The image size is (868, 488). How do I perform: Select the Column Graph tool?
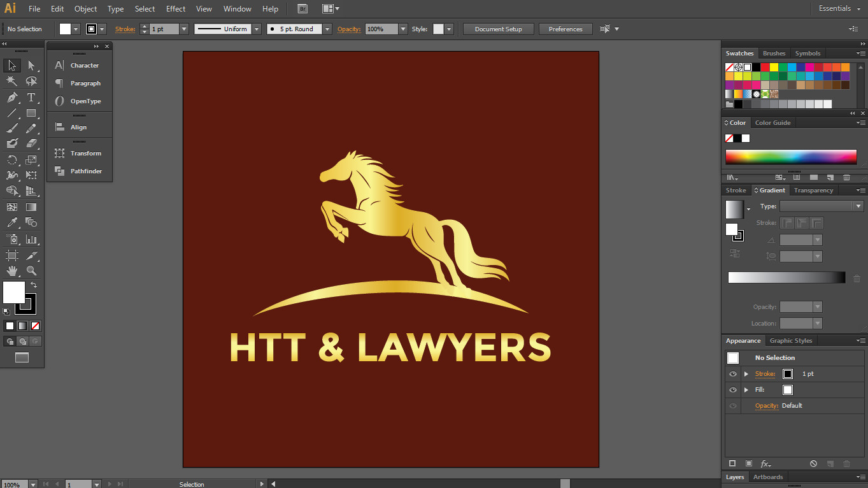tap(31, 240)
